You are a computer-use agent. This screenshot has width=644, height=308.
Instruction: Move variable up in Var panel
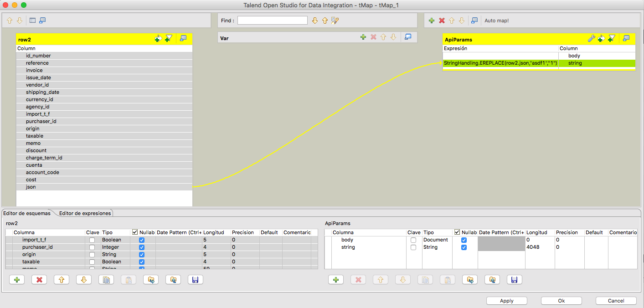(x=383, y=37)
